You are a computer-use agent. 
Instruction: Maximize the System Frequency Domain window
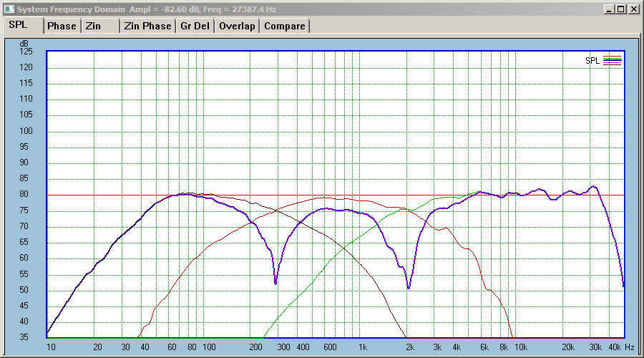[621, 9]
